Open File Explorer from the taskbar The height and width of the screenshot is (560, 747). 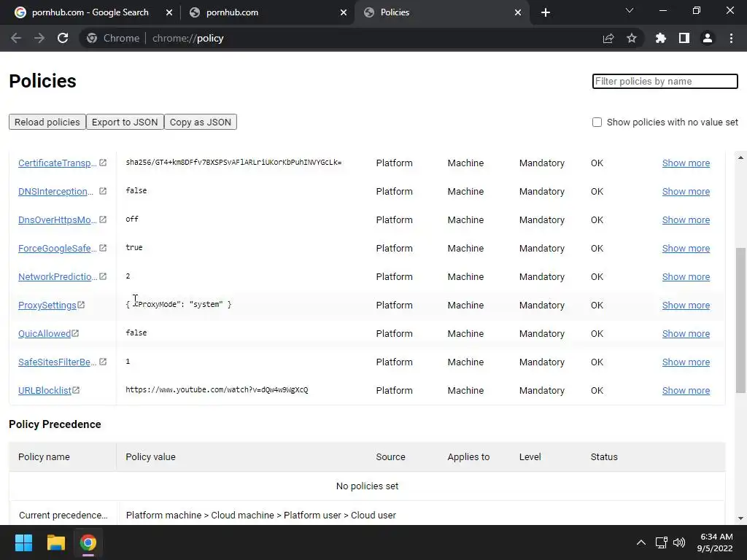[56, 542]
